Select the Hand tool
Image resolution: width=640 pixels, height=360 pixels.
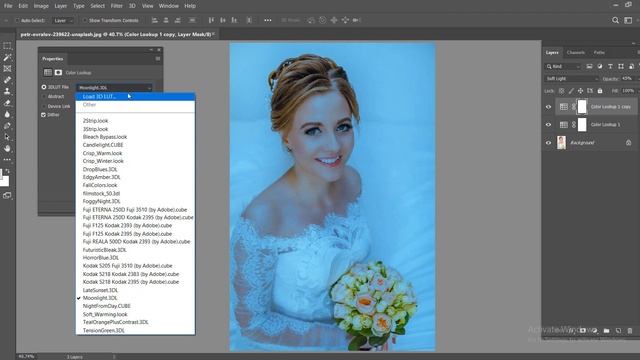click(x=7, y=149)
